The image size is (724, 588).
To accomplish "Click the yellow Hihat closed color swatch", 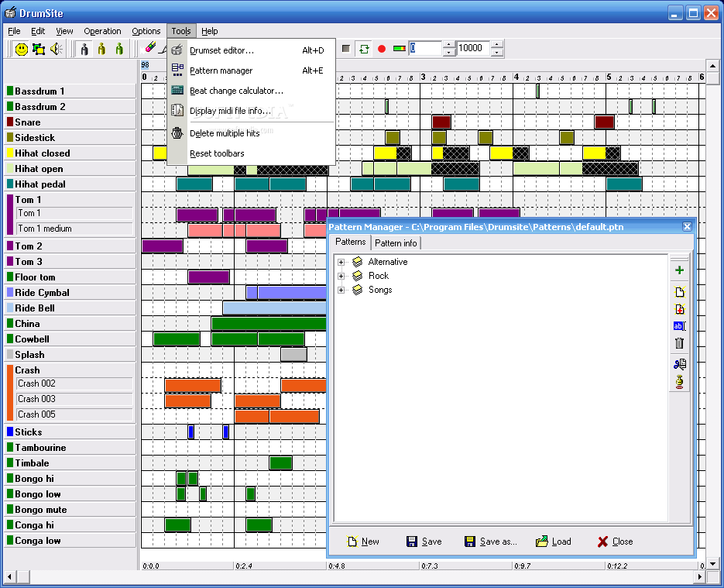I will [10, 153].
